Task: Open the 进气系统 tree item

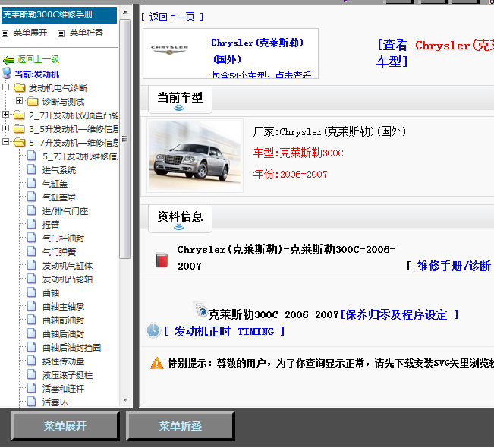Action: tap(59, 170)
